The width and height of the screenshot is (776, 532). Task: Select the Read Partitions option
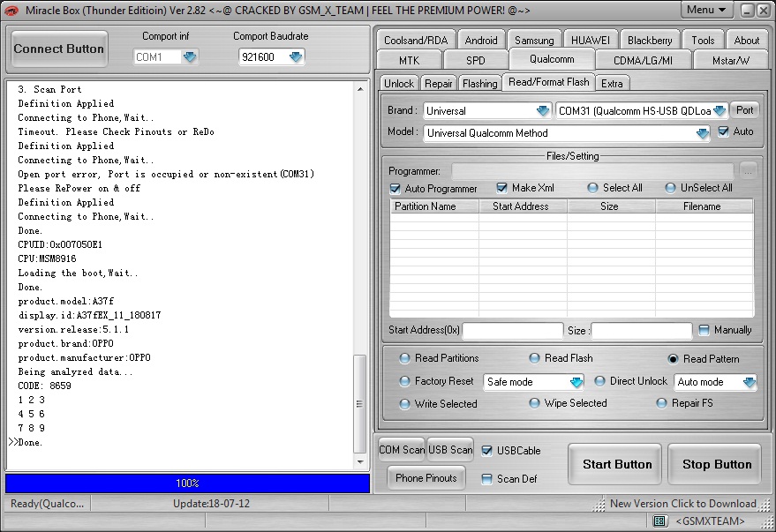click(405, 358)
